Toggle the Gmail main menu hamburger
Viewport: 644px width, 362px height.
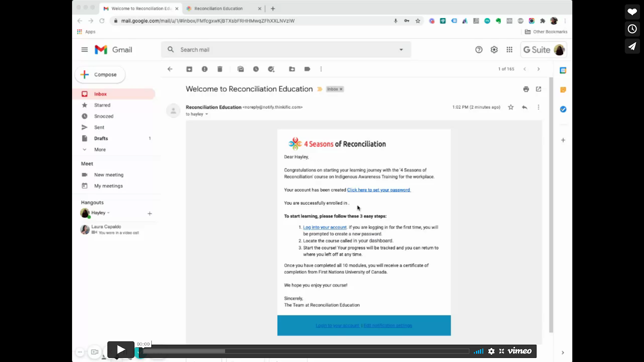pos(85,50)
